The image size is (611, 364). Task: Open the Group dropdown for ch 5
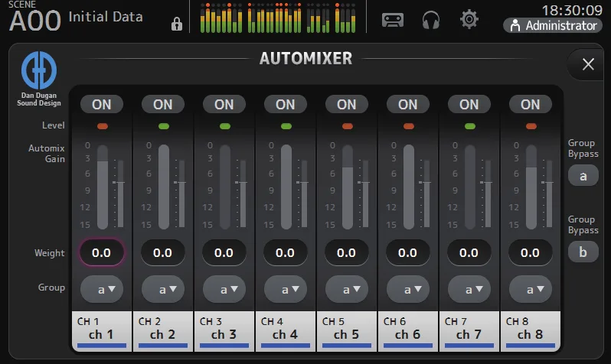[x=346, y=289]
